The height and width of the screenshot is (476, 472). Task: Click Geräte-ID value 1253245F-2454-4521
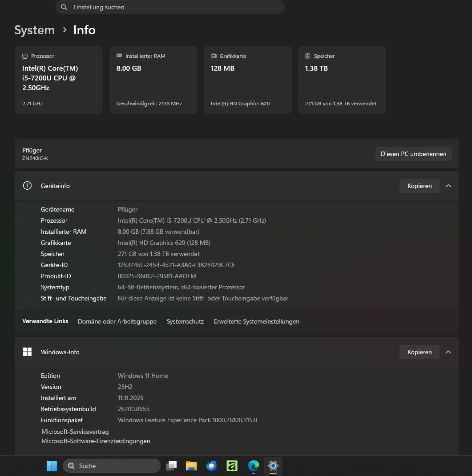(176, 265)
